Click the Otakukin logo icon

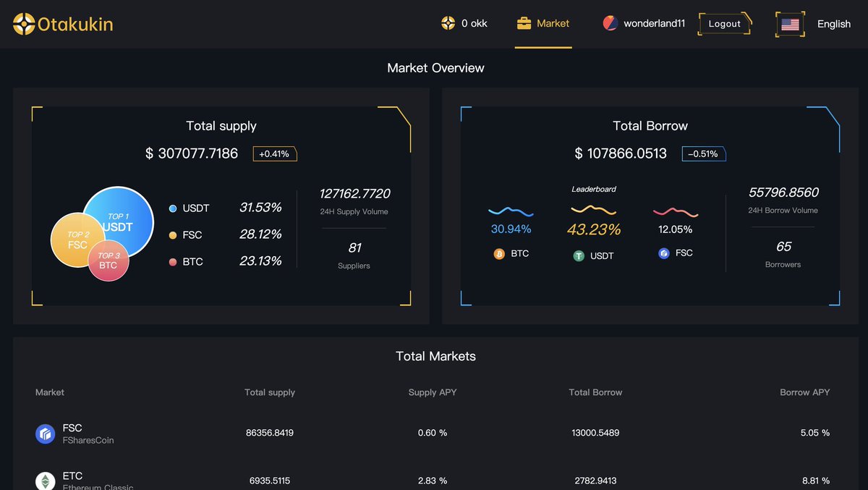24,24
